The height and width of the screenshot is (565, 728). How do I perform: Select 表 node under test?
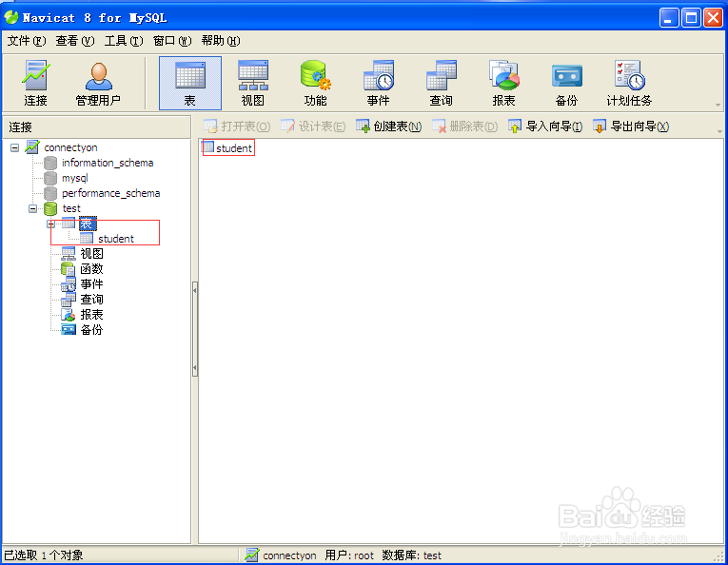tap(88, 224)
